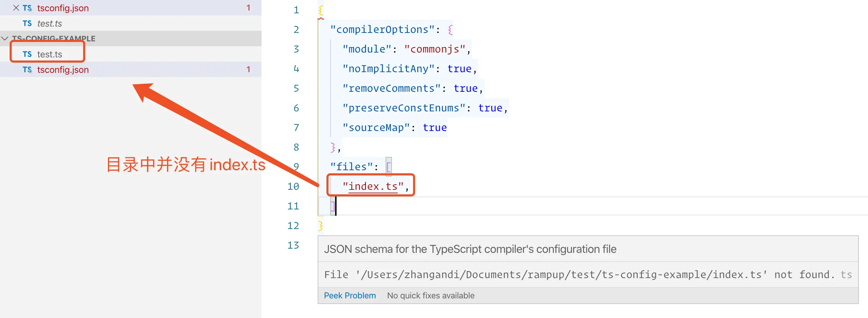
Task: Click problem count badge on top tsconfig.json
Action: tap(248, 8)
